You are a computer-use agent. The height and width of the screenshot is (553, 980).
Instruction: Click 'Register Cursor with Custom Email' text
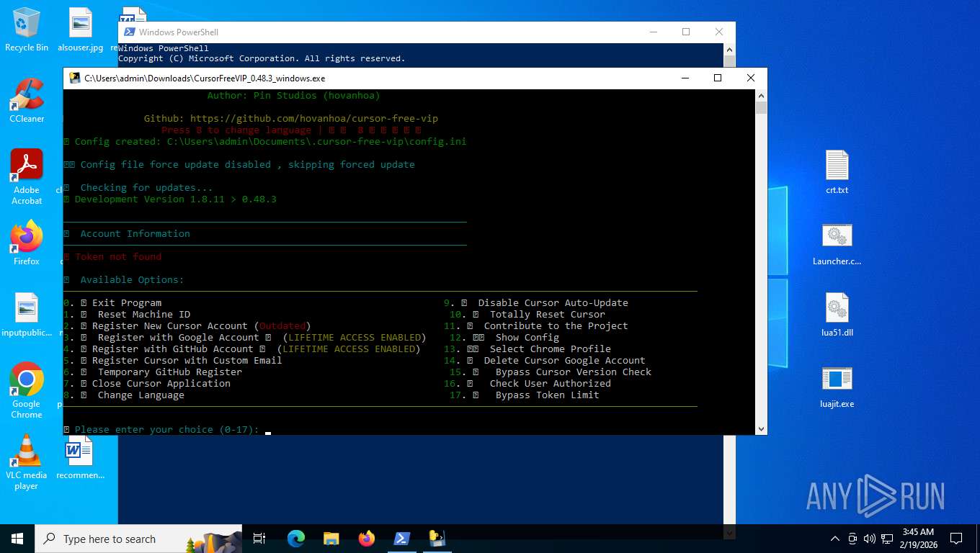coord(187,361)
